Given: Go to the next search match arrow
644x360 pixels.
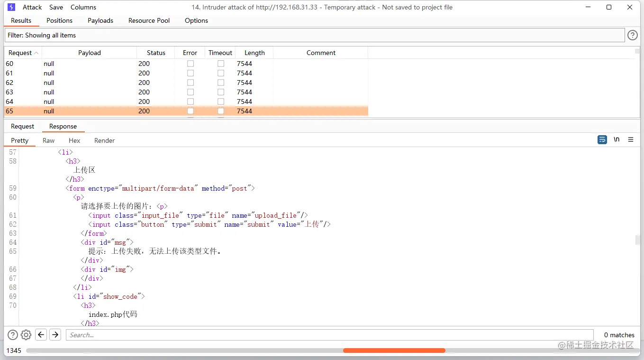Looking at the screenshot, I should tap(55, 335).
